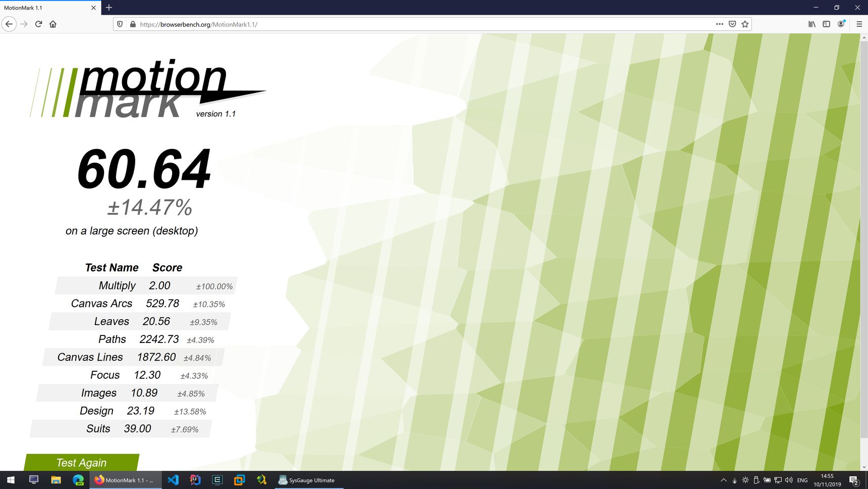This screenshot has width=868, height=489.
Task: Click the MotionMark logo
Action: tap(148, 89)
